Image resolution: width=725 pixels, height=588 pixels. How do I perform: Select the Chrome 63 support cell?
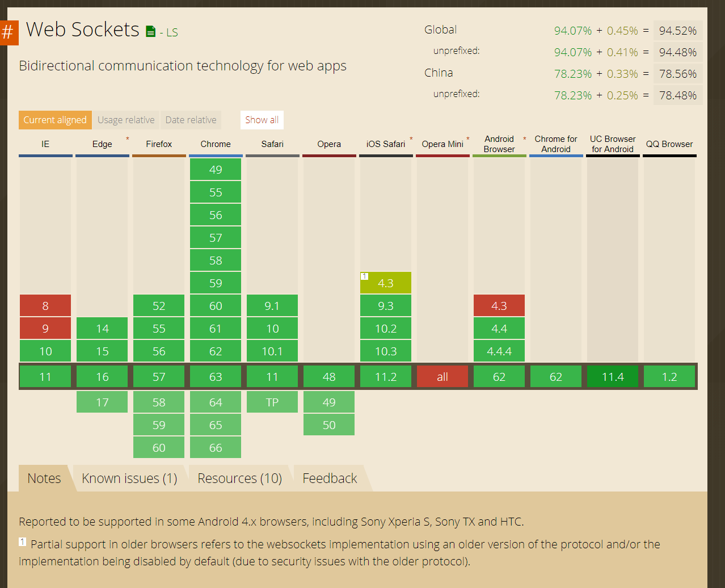(216, 376)
